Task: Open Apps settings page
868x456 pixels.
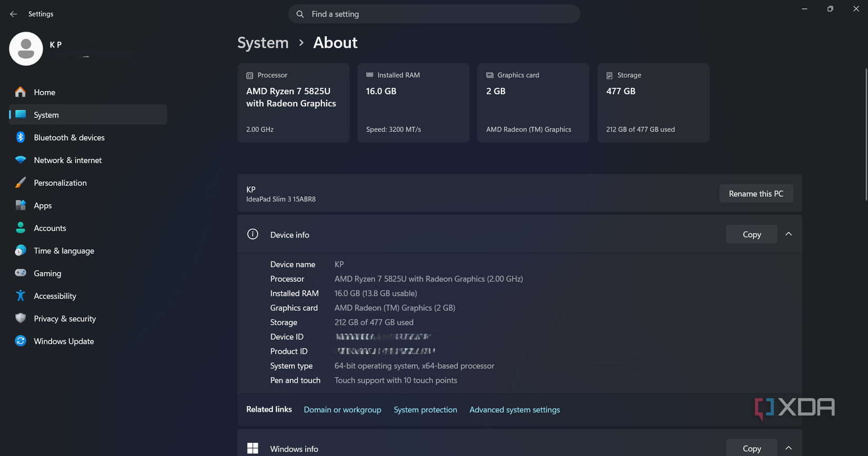Action: click(x=88, y=205)
